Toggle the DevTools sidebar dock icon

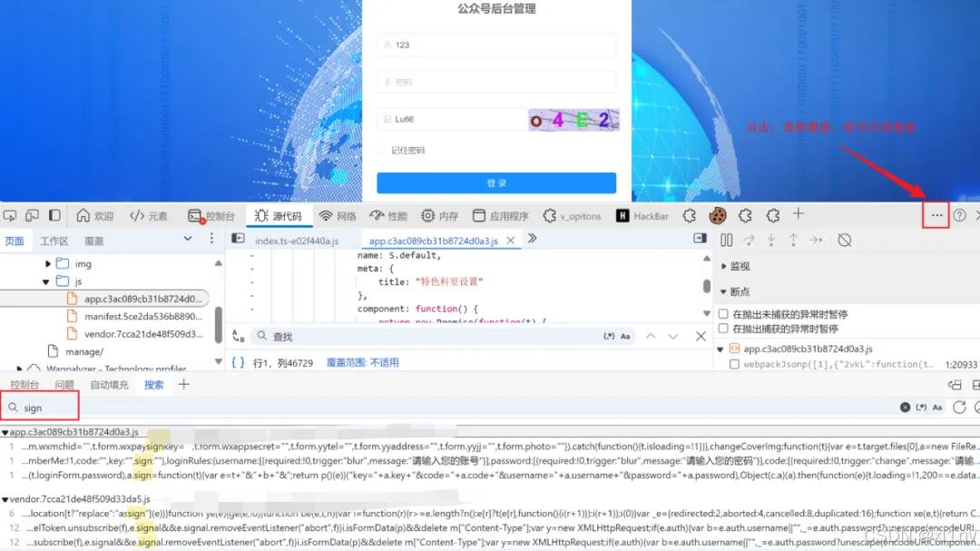point(54,216)
